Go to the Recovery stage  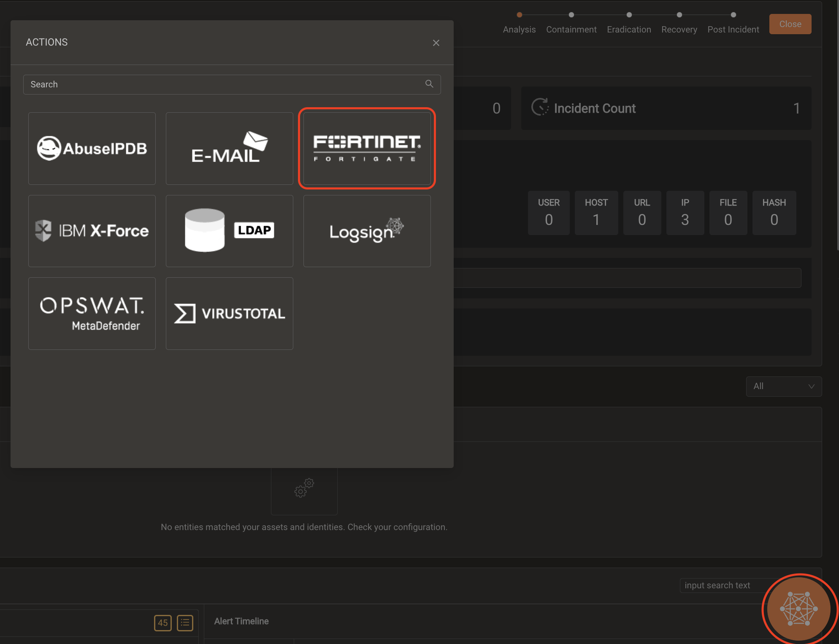tap(679, 24)
